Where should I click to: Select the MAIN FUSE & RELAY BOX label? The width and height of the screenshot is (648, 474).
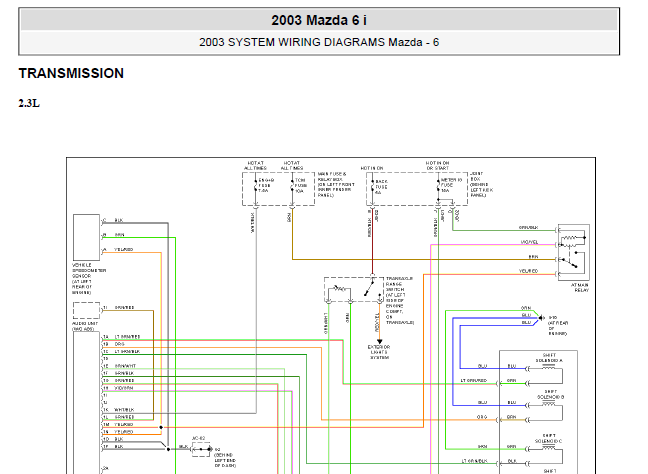coord(336,184)
